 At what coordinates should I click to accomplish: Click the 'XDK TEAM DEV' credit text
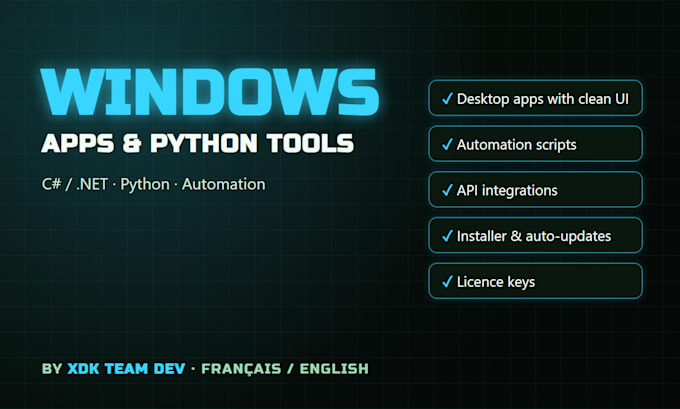pos(126,369)
